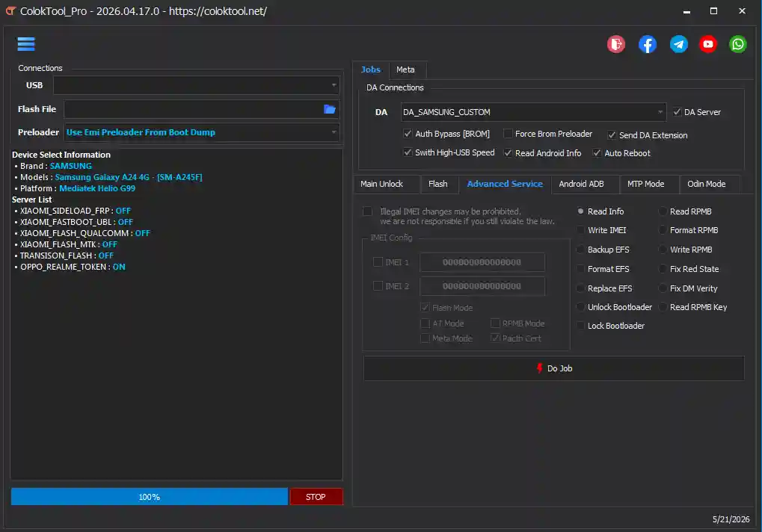Select Format EFS radio option

[580, 269]
